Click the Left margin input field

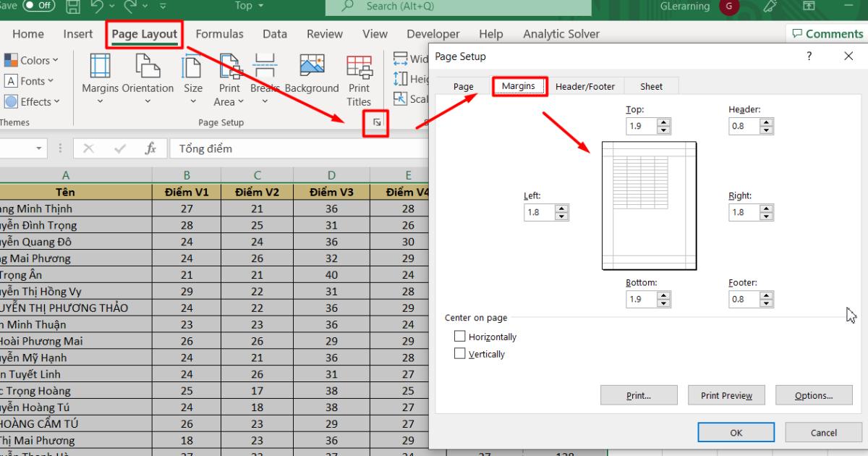coord(539,213)
